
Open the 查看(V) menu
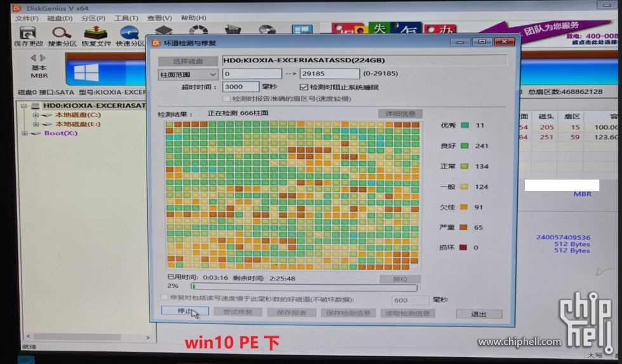pos(159,18)
